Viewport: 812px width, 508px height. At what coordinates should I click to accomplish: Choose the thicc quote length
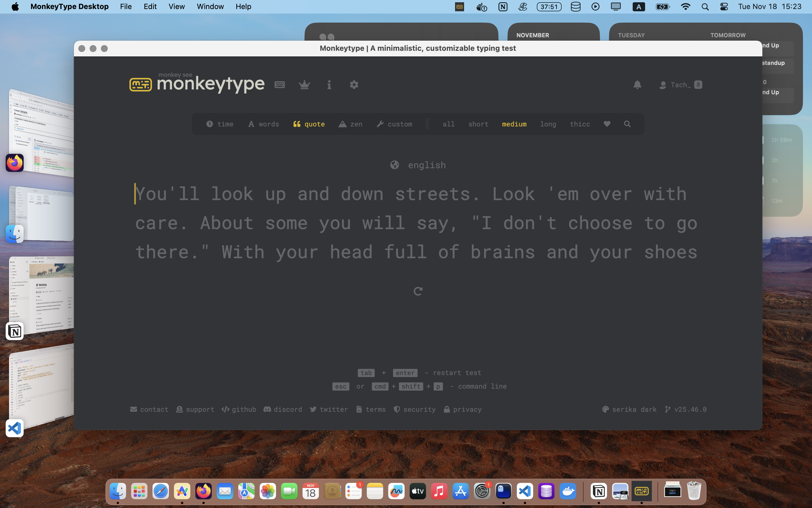click(580, 124)
